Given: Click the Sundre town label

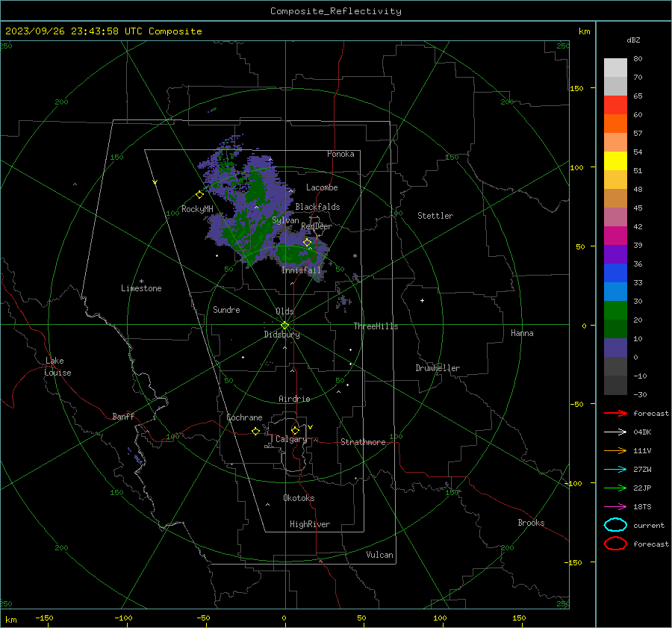Looking at the screenshot, I should pos(226,309).
